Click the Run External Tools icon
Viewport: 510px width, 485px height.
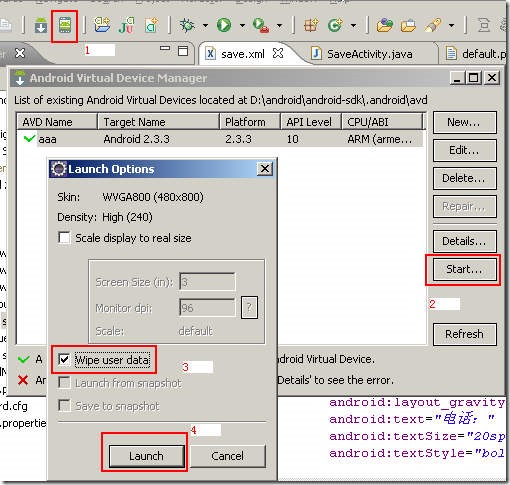pos(261,25)
